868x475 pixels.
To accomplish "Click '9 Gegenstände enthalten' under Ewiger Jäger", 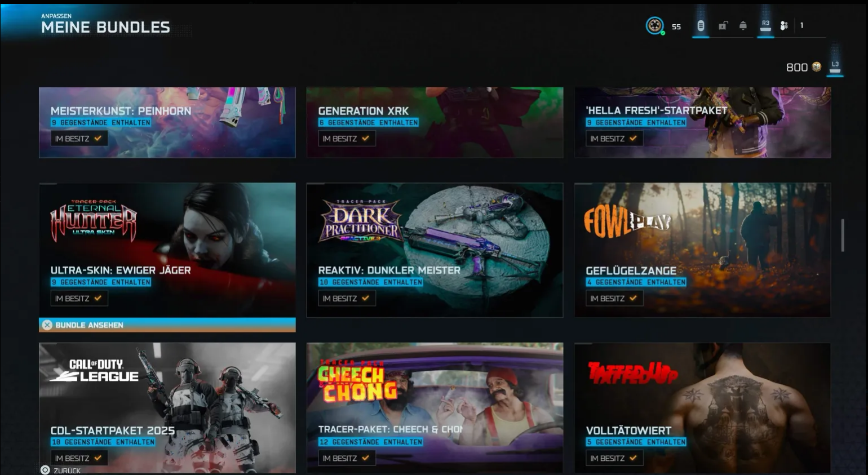I will click(101, 282).
